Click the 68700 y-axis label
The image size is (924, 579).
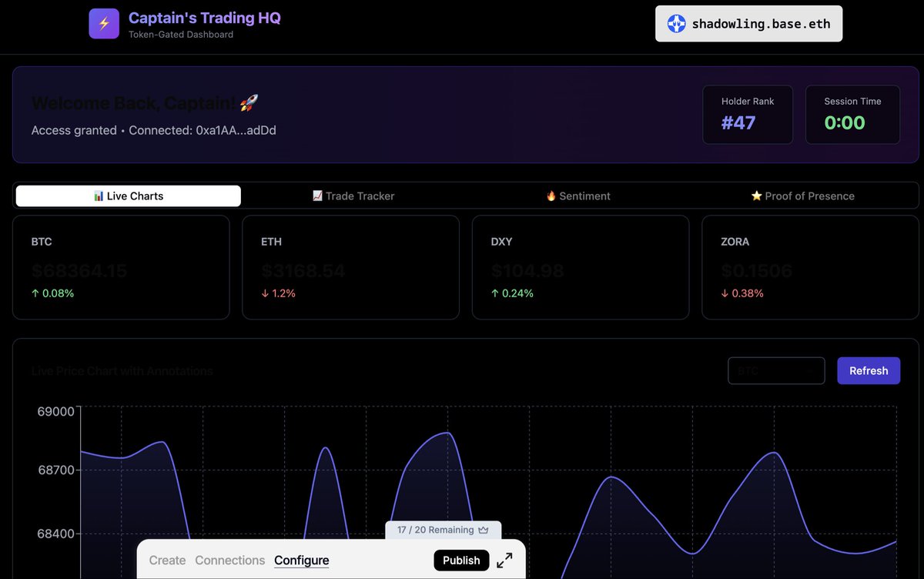pos(56,470)
